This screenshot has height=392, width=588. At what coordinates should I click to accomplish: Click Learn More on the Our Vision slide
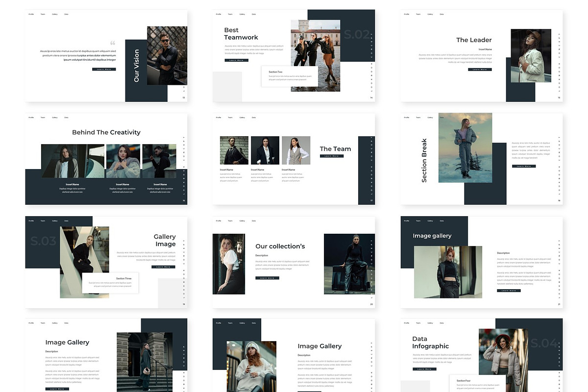click(x=104, y=69)
